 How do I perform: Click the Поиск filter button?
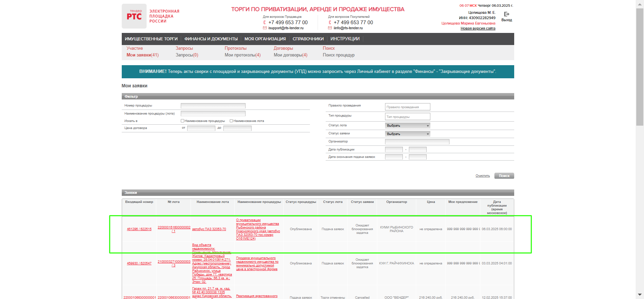(x=504, y=176)
